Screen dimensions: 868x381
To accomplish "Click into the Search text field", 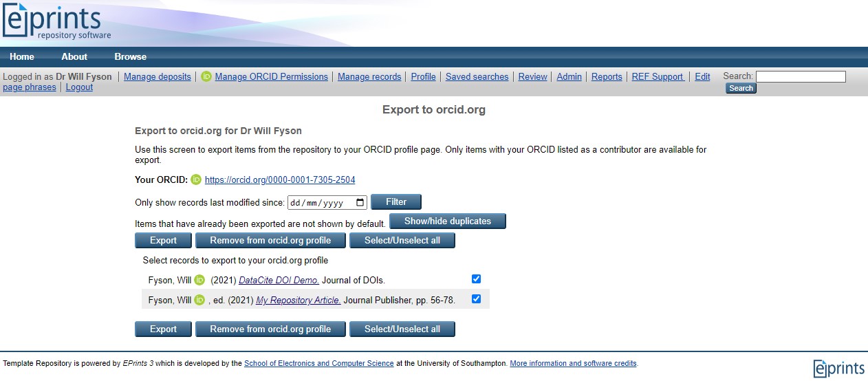I will coord(800,76).
